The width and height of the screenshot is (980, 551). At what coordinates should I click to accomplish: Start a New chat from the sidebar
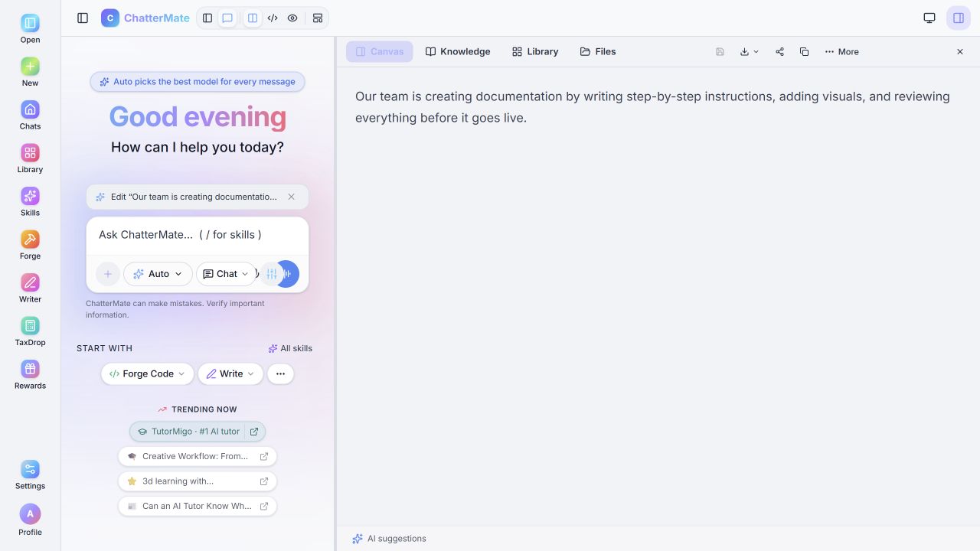pos(30,73)
